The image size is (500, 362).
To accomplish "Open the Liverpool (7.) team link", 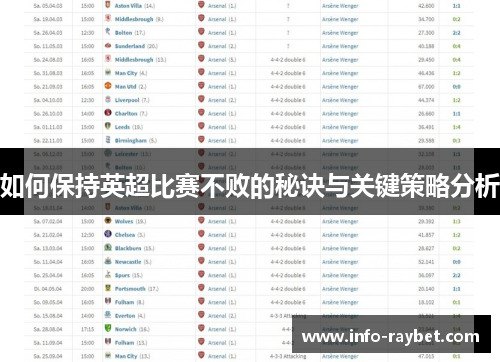I will (x=127, y=100).
